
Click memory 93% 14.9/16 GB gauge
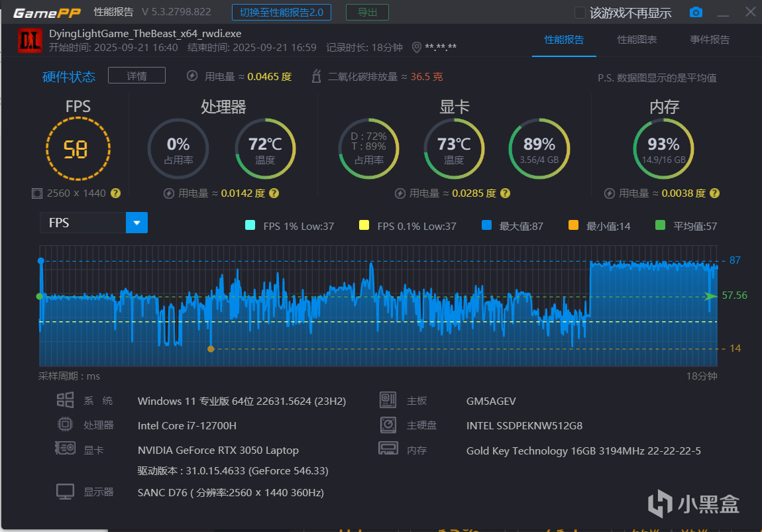(x=663, y=148)
